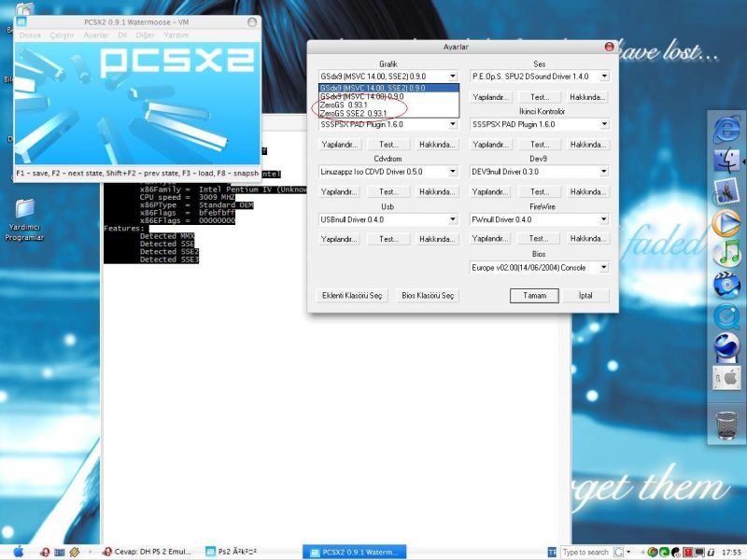Open Finder from the dock
The image size is (747, 560).
pyautogui.click(x=726, y=161)
